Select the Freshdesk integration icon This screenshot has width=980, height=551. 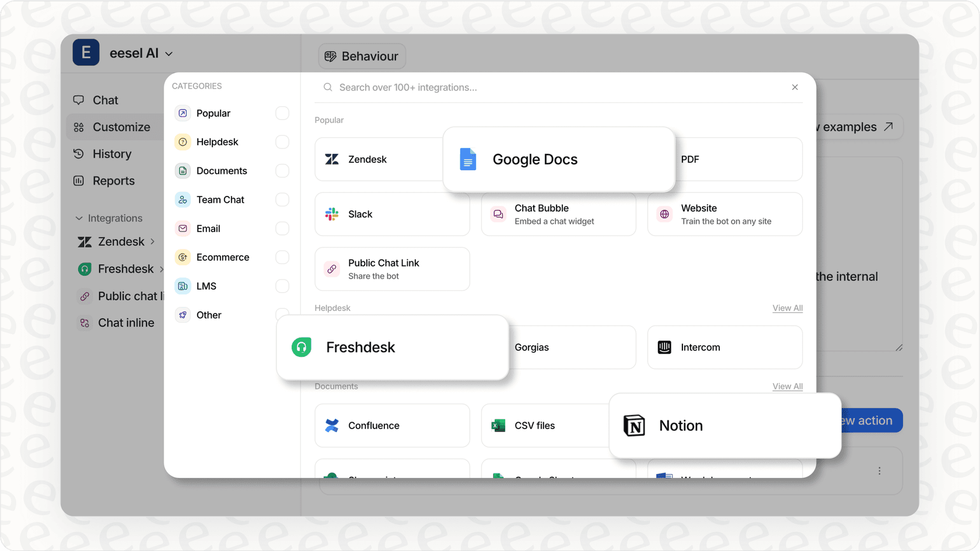(302, 347)
